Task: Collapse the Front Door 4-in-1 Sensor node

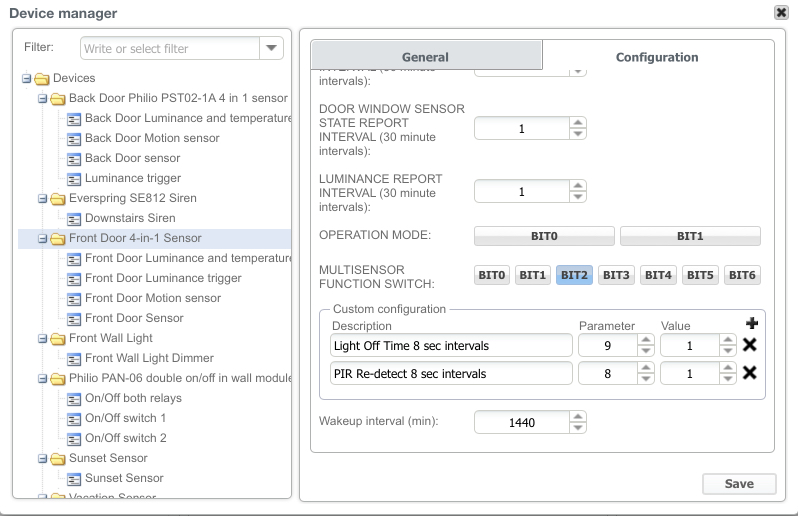Action: pyautogui.click(x=43, y=238)
